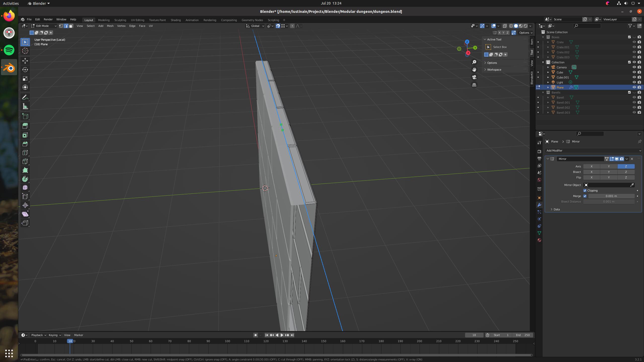Hide the Crate.001 object in viewport
644x362 pixels.
point(634,47)
